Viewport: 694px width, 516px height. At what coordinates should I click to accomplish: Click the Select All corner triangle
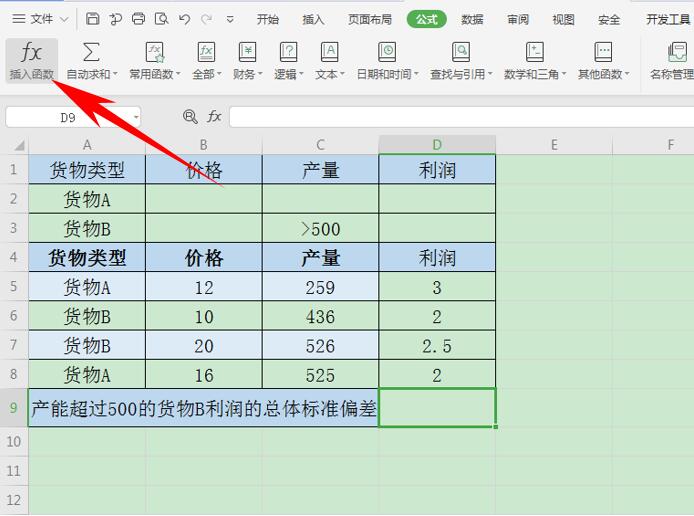(x=19, y=145)
